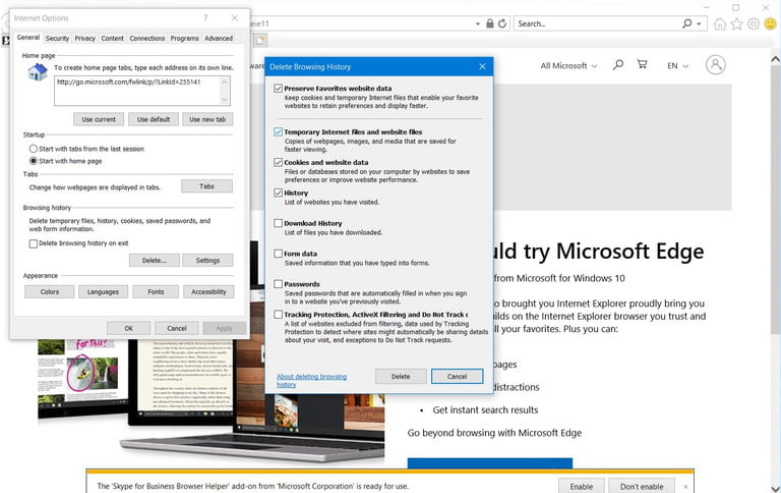Open About deleting browsing history link
781x493 pixels.
click(x=312, y=380)
